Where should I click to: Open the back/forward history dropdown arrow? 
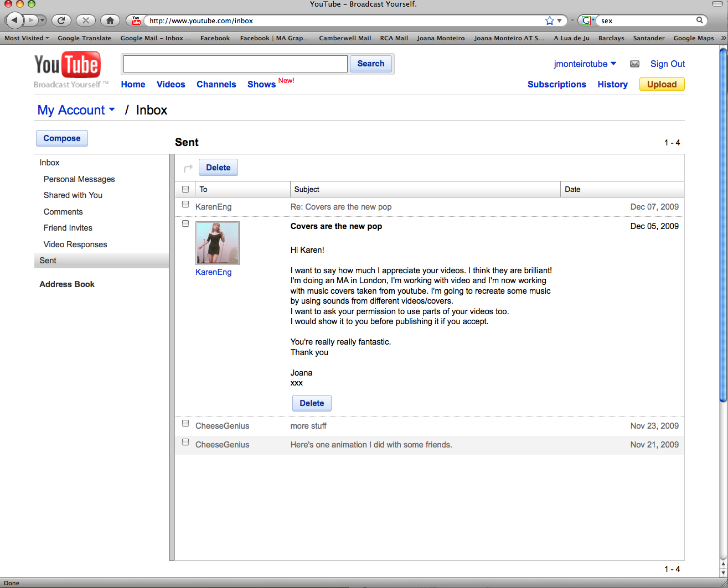(43, 20)
